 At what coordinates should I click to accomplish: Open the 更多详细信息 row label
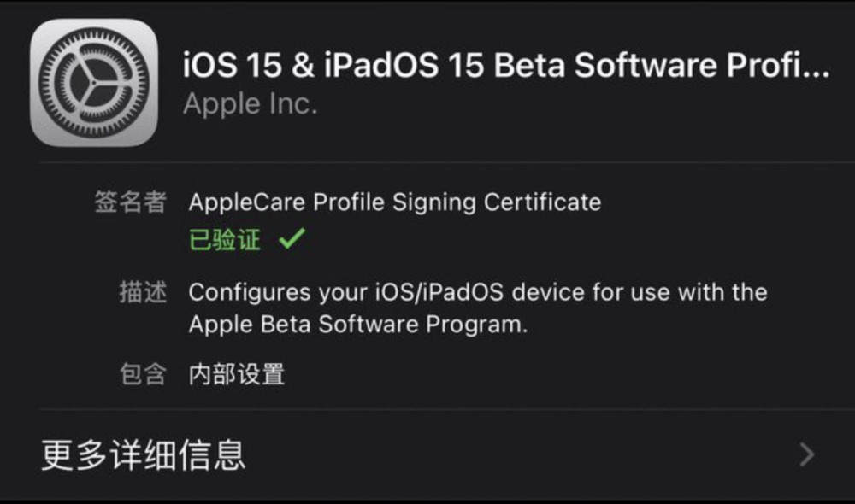[x=144, y=454]
